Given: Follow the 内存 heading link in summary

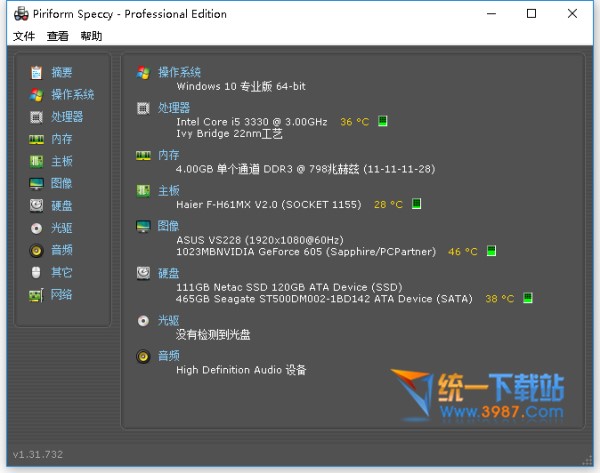Looking at the screenshot, I should click(169, 155).
